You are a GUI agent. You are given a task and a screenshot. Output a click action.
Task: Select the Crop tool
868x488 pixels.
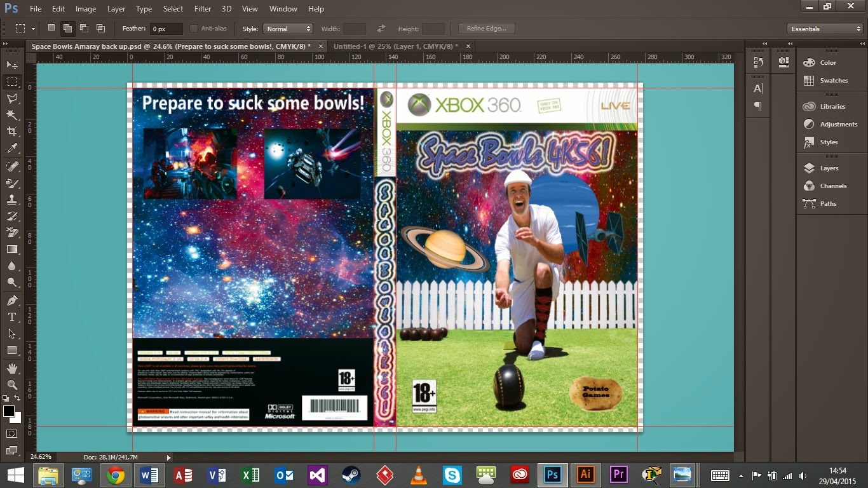point(12,132)
